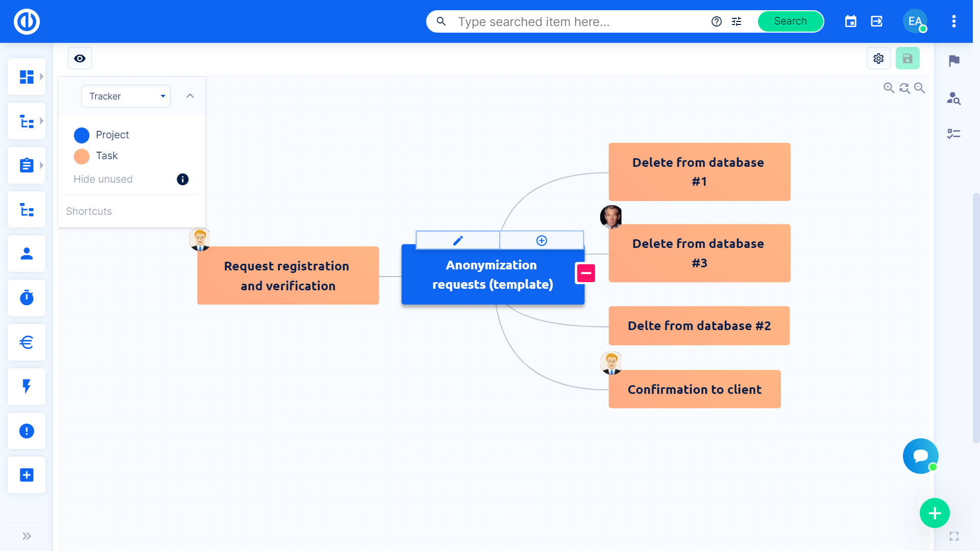The image size is (980, 551).
Task: Click the pencil edit icon on the Anonymization node
Action: pos(458,240)
